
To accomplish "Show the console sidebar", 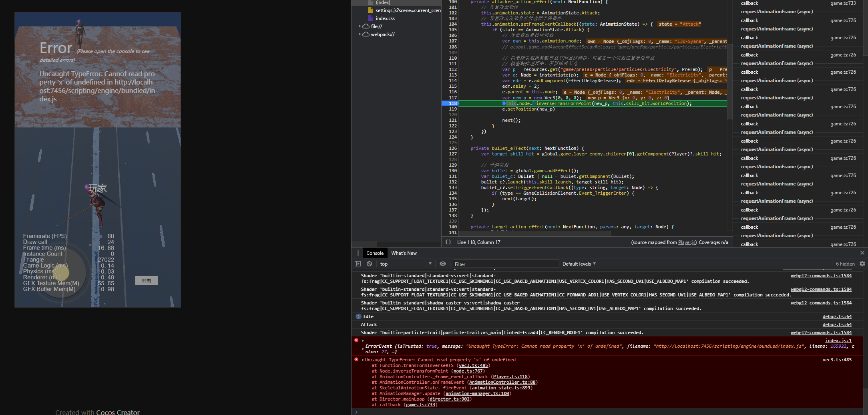I will 358,264.
